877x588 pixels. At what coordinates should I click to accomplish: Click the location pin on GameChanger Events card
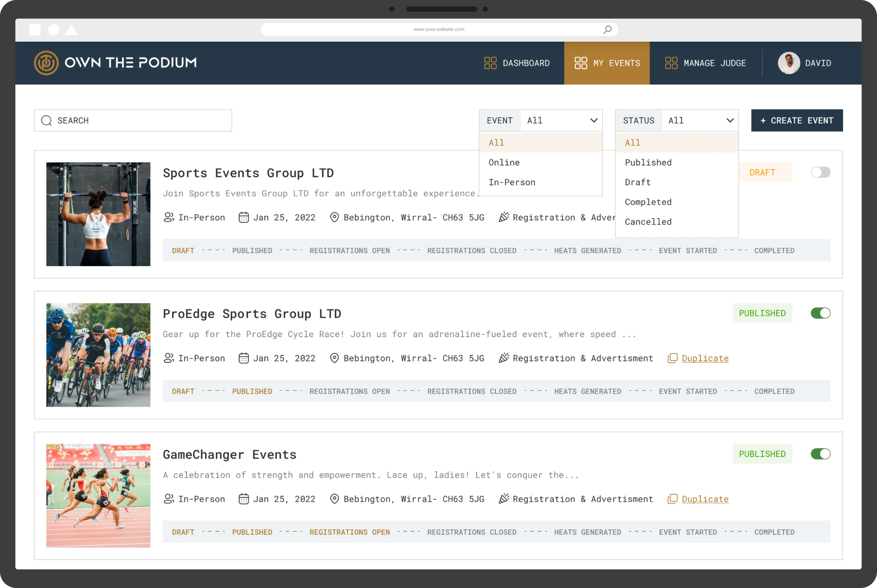[x=334, y=499]
